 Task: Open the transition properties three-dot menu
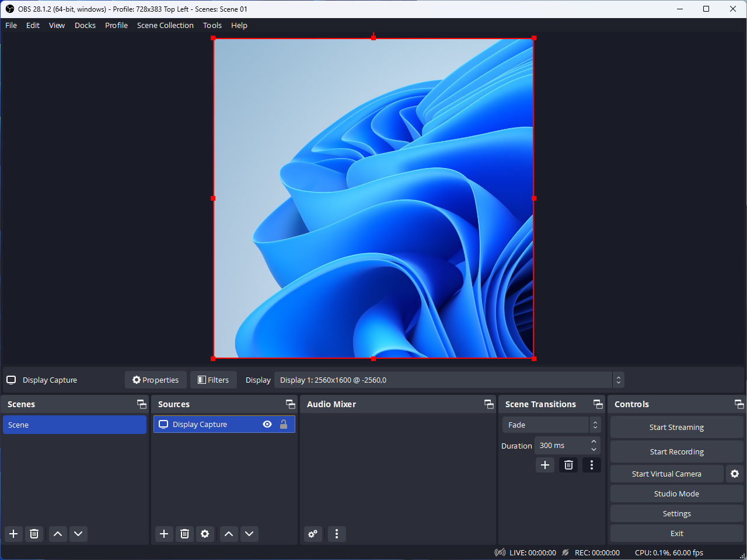point(591,465)
